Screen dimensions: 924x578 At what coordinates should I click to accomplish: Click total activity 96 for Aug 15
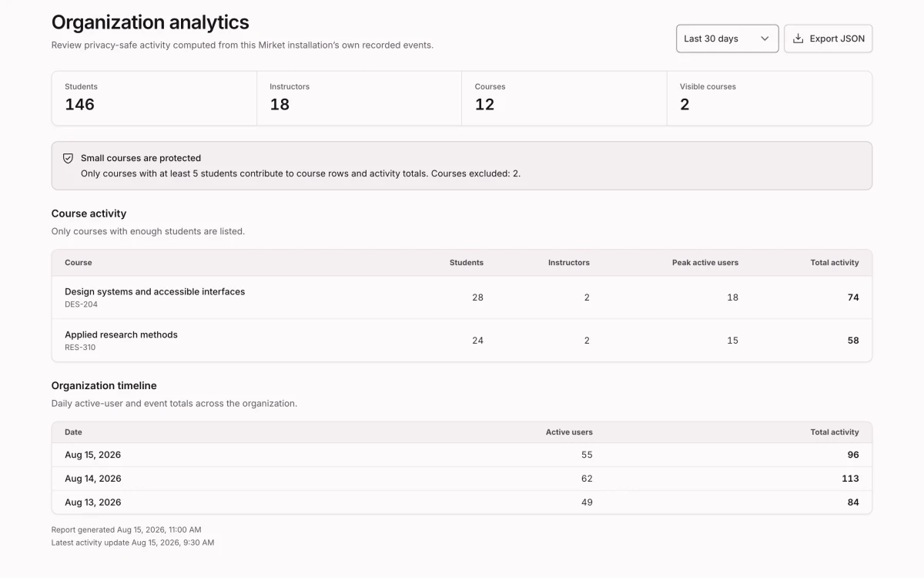tap(853, 455)
